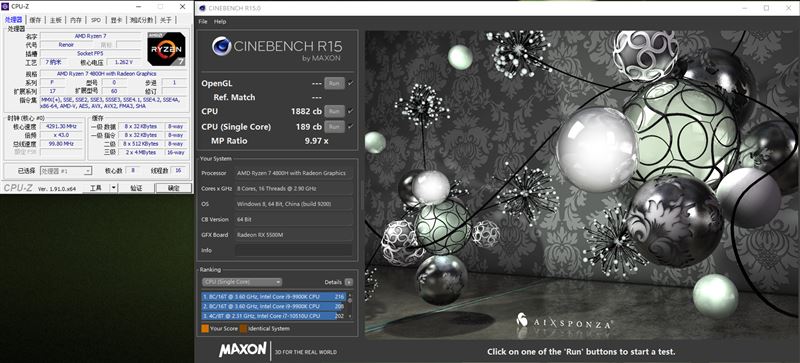Screen dimensions: 800x363
Task: Switch to the 测试分数 tab in CPU-Z
Action: (141, 20)
